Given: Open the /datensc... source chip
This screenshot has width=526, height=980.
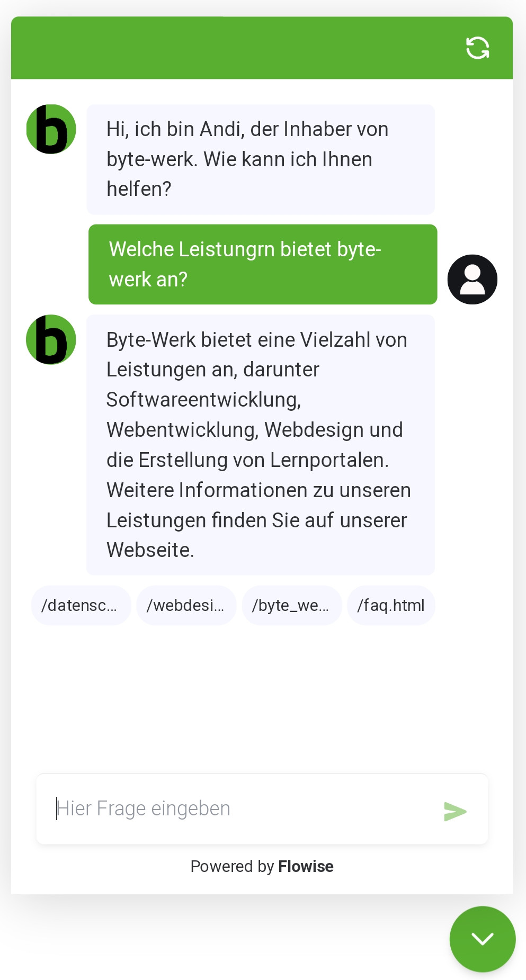Looking at the screenshot, I should pyautogui.click(x=81, y=605).
